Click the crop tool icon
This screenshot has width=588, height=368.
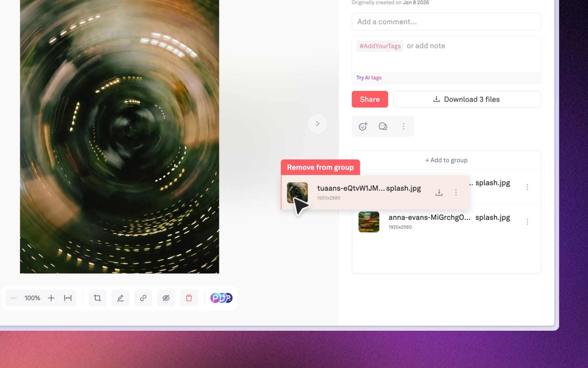pyautogui.click(x=97, y=298)
